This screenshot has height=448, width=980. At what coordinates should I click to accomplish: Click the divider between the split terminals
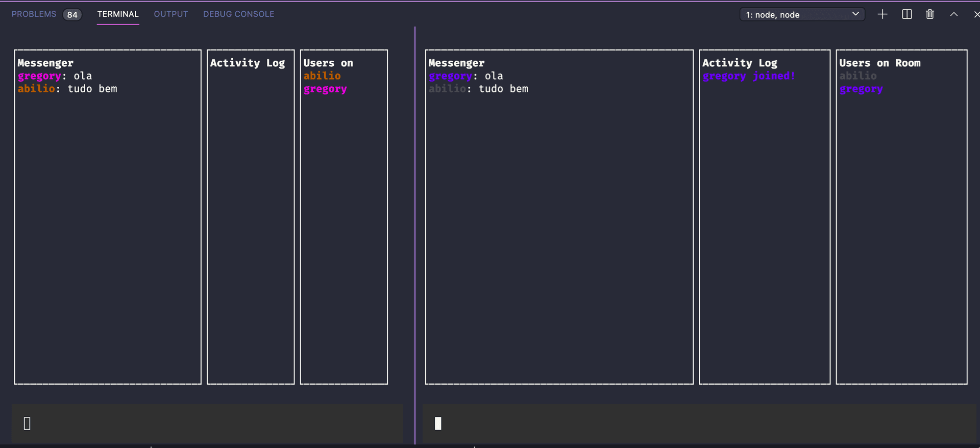(415, 235)
